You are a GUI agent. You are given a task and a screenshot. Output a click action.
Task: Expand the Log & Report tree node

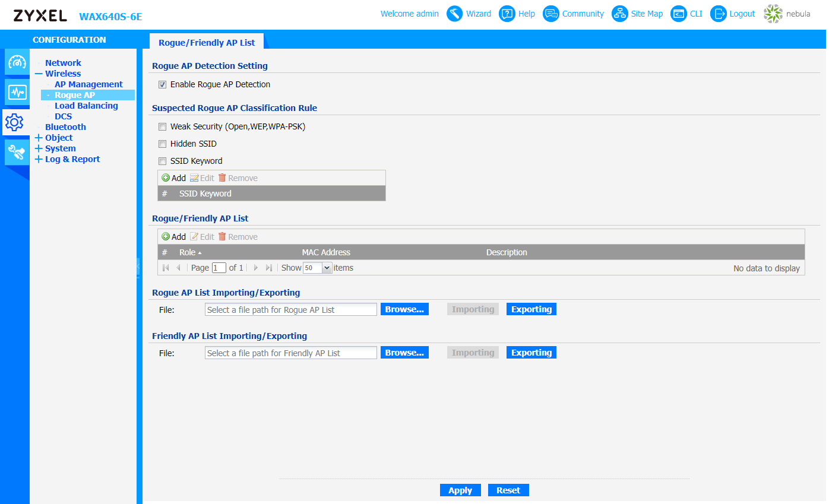tap(39, 160)
